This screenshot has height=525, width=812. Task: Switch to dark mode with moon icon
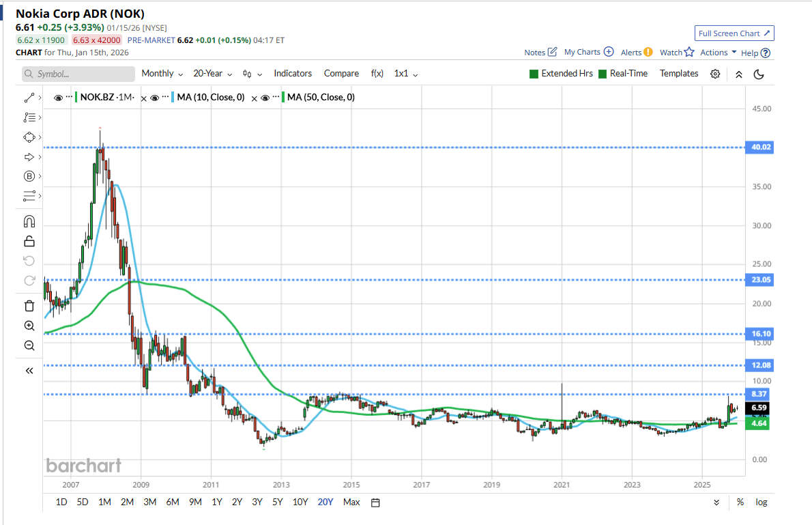click(x=758, y=74)
